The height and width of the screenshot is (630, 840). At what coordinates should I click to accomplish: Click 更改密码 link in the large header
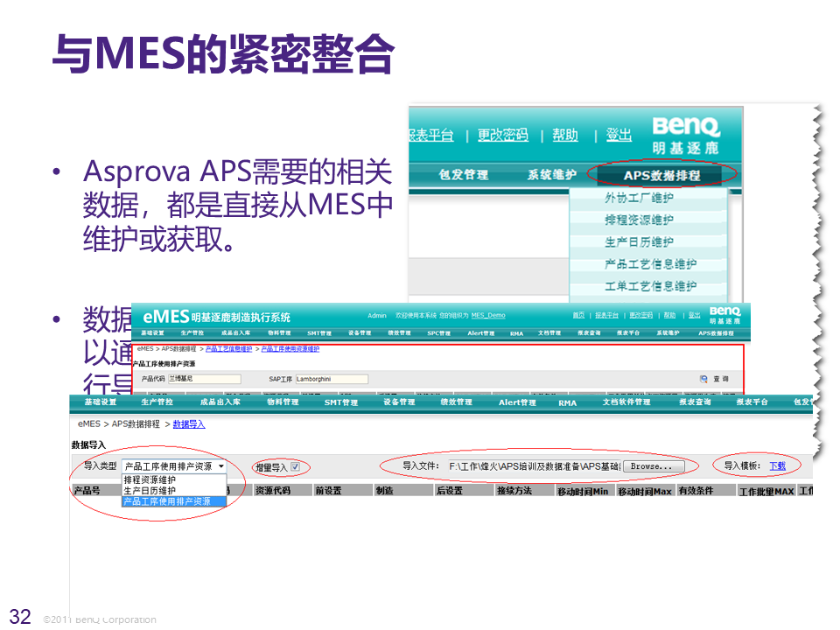pos(502,135)
